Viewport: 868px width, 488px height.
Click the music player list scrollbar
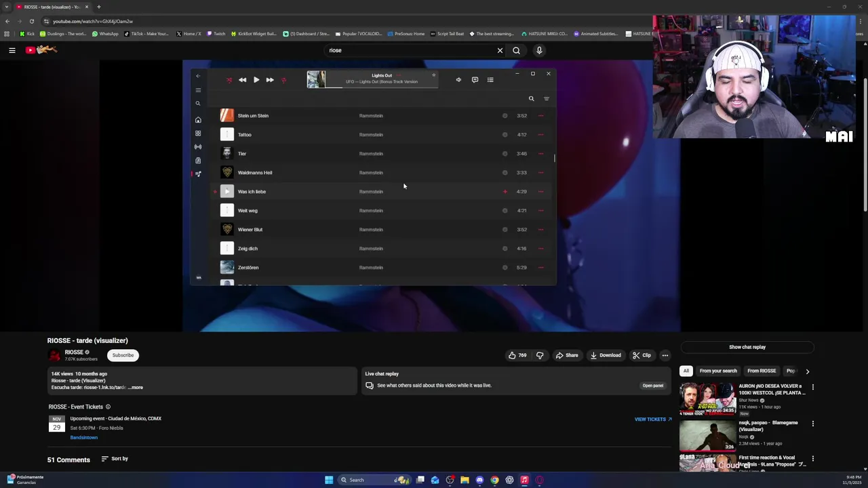[x=555, y=158]
